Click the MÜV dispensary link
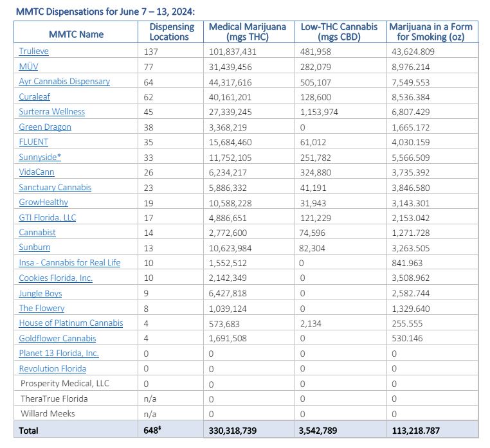This screenshot has height=448, width=490. coord(29,66)
